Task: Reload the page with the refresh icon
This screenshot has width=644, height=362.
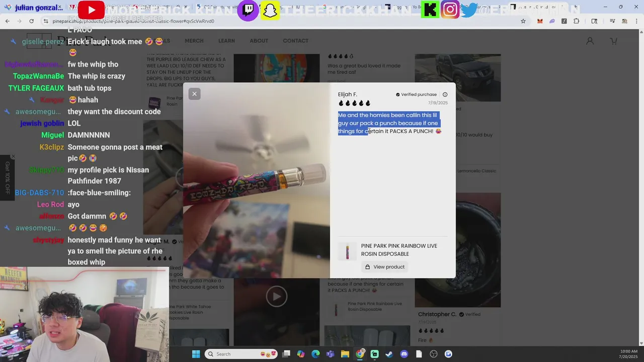Action: [31, 21]
